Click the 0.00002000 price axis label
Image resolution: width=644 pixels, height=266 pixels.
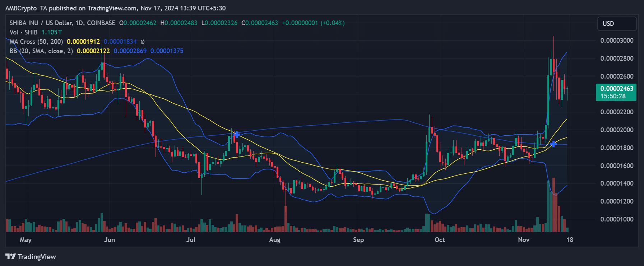tap(617, 130)
